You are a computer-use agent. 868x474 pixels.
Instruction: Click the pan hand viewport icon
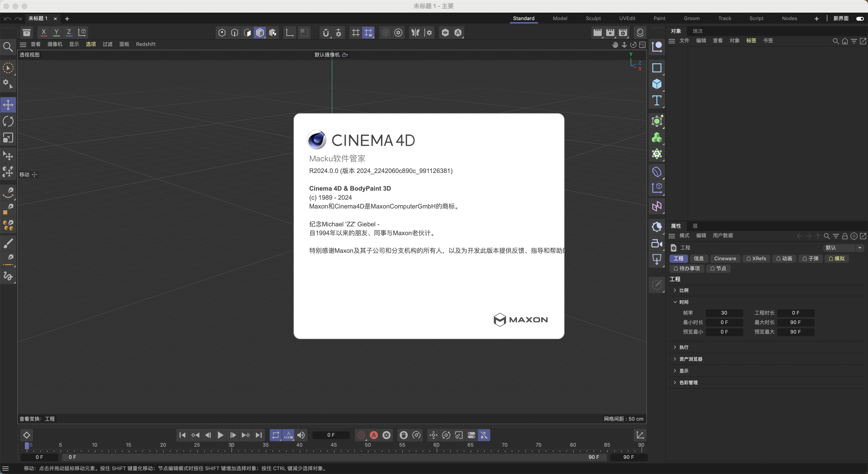(615, 45)
